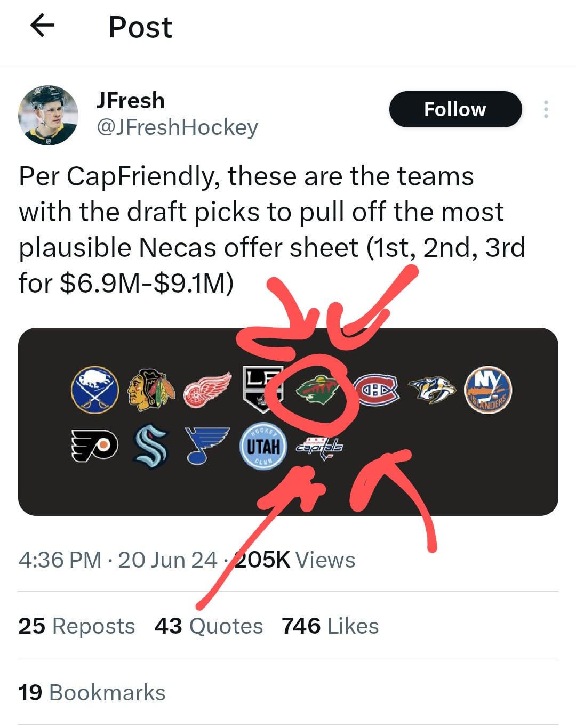Tap the Philadelphia Flyers logo
The height and width of the screenshot is (728, 576).
(x=94, y=446)
